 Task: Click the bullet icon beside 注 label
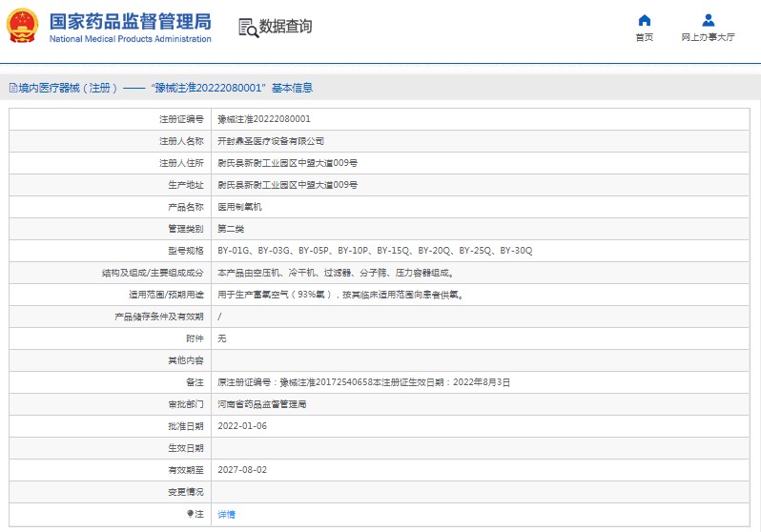click(189, 514)
